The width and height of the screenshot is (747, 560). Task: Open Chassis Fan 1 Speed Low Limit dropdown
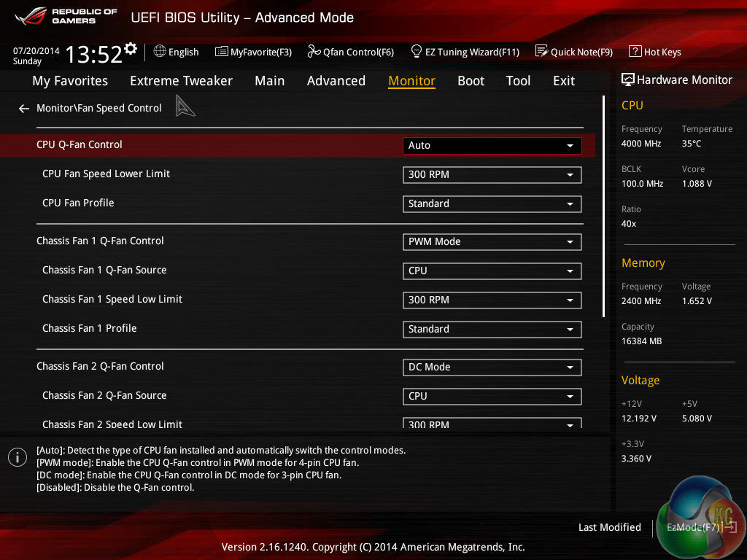(492, 300)
